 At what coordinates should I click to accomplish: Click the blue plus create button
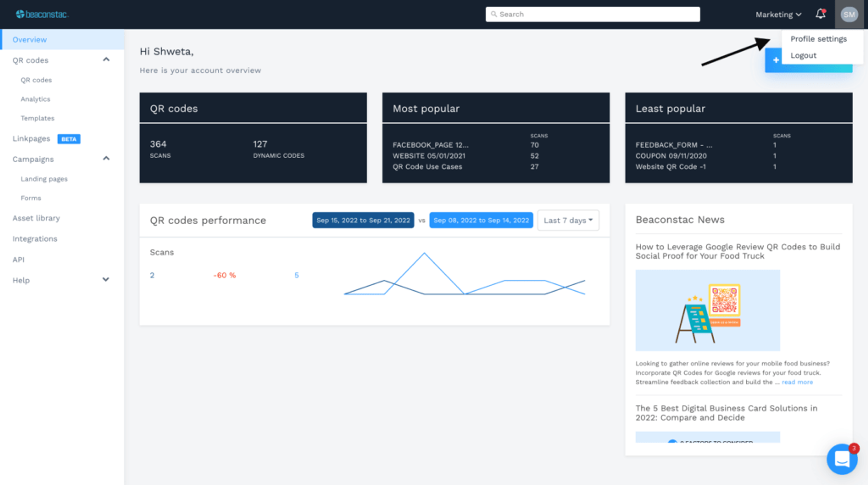(808, 60)
